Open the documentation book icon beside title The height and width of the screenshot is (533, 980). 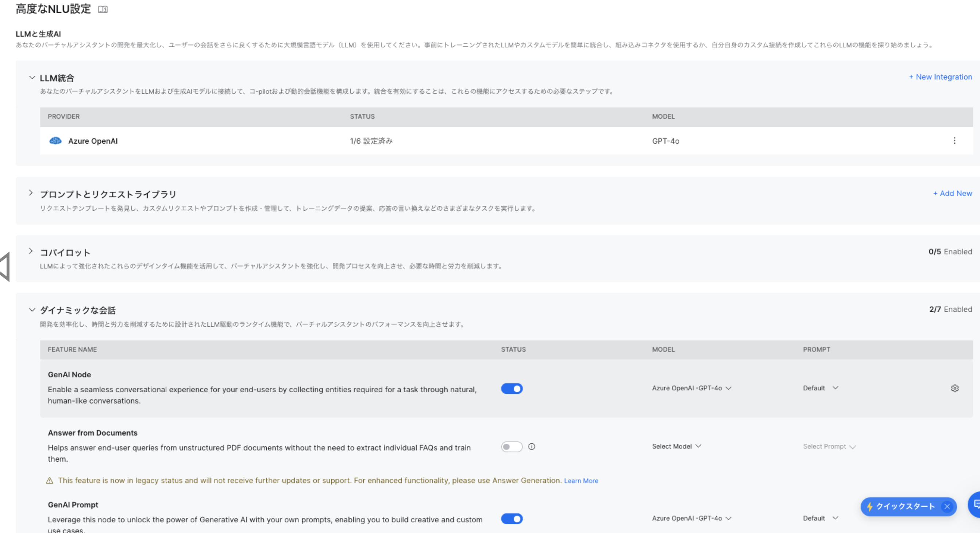click(103, 9)
